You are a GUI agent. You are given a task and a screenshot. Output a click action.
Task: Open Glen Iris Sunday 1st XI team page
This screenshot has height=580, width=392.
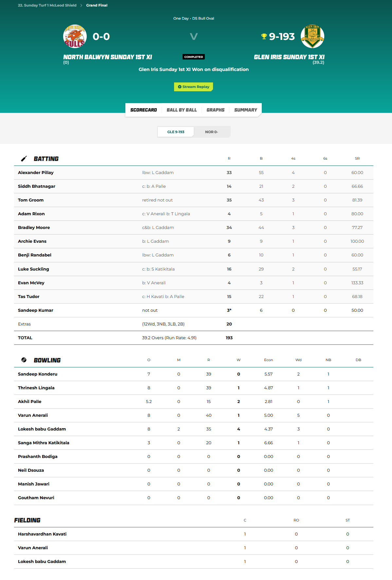(289, 57)
